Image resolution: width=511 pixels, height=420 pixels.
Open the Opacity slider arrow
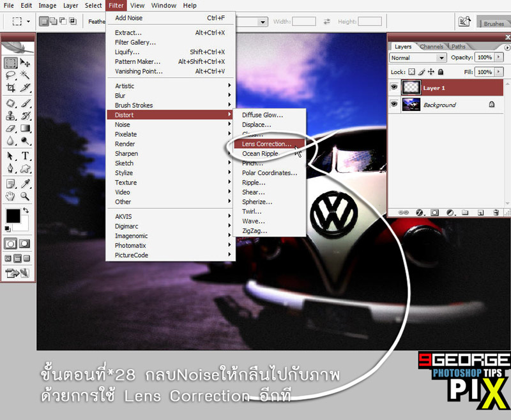(x=498, y=57)
